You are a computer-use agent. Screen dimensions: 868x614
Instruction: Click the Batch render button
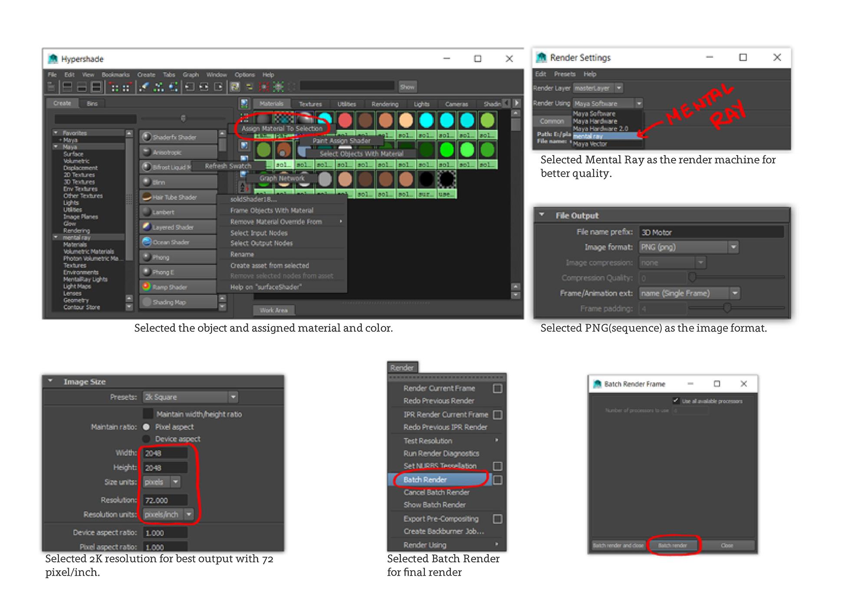click(672, 545)
